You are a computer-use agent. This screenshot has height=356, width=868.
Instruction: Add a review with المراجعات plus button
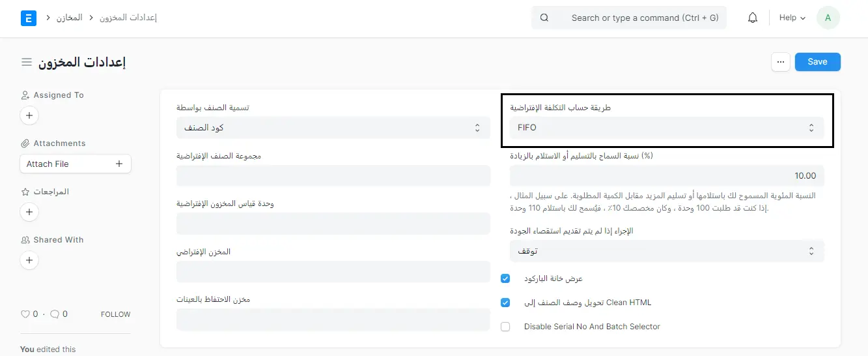click(29, 213)
